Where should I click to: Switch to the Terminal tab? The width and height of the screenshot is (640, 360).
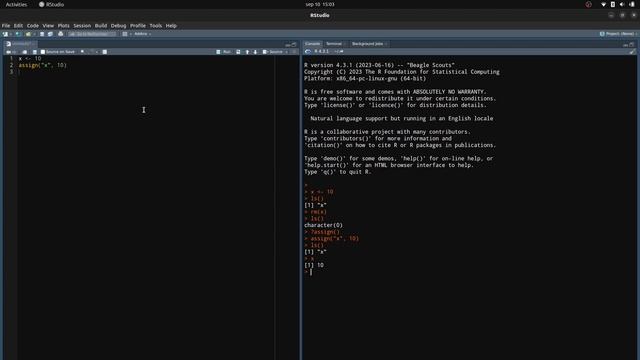click(334, 44)
